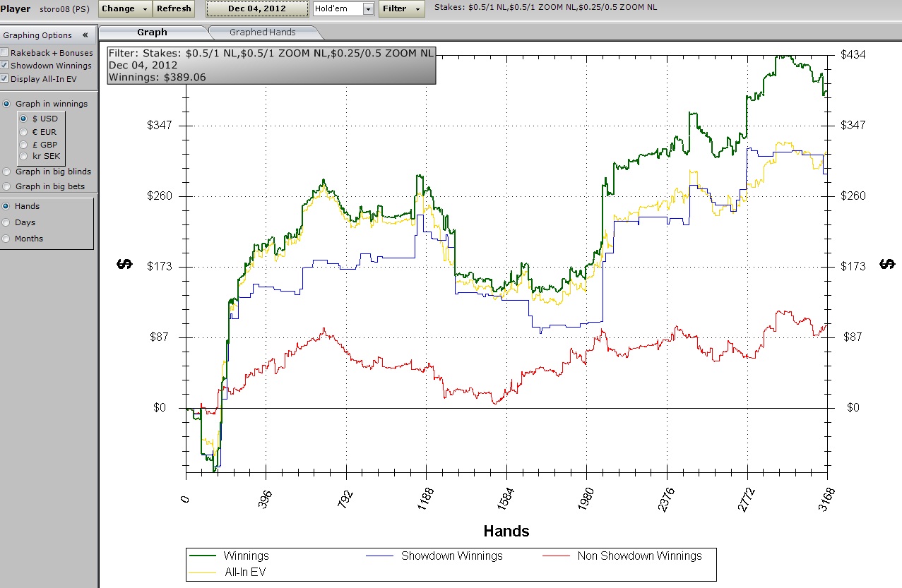The height and width of the screenshot is (588, 902).
Task: Select the Graph tab
Action: coord(152,32)
